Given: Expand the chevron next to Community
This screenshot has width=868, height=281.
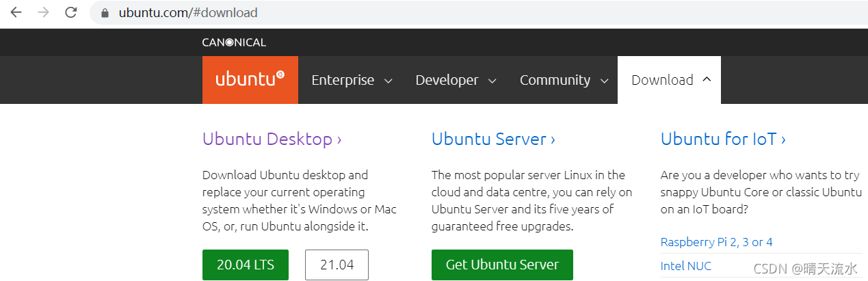Looking at the screenshot, I should click(x=604, y=81).
